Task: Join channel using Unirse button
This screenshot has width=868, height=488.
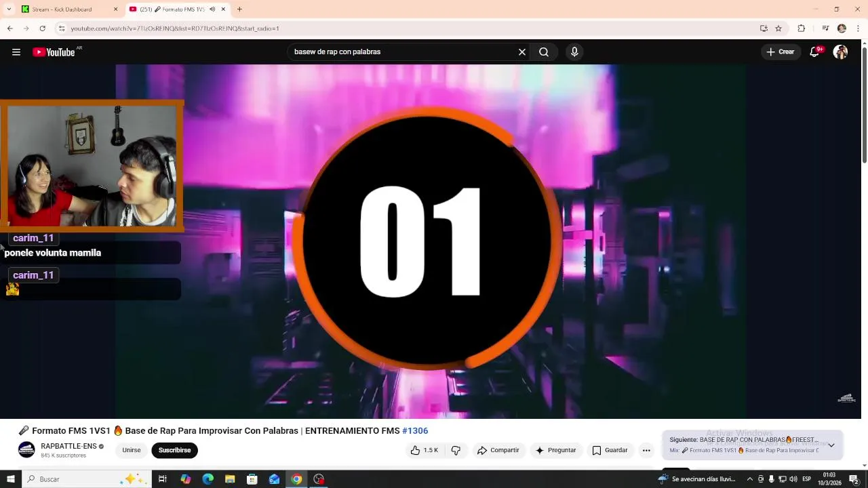Action: click(132, 450)
